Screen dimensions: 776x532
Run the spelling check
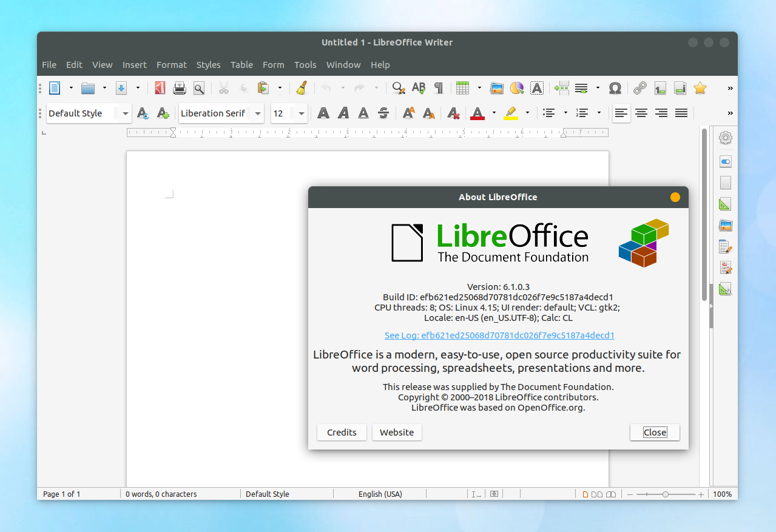[419, 88]
